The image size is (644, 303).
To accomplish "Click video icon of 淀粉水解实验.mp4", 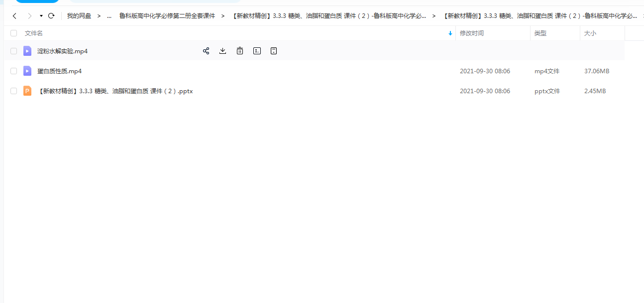I will [x=27, y=51].
